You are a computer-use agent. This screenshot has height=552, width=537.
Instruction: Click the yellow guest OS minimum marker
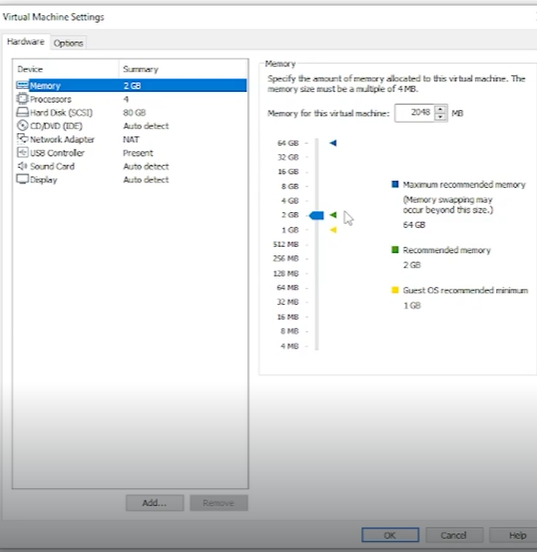333,230
